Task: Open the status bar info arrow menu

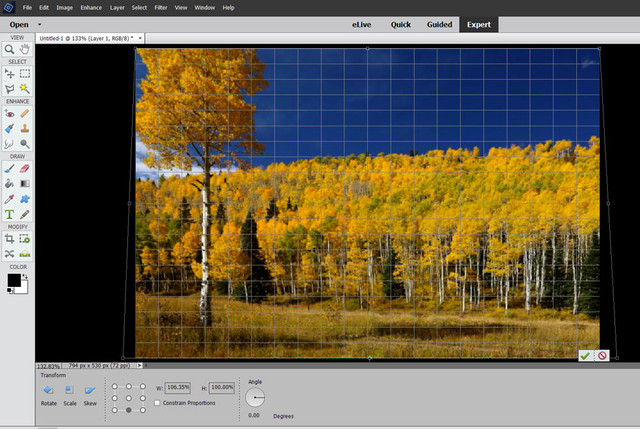Action: (x=140, y=366)
